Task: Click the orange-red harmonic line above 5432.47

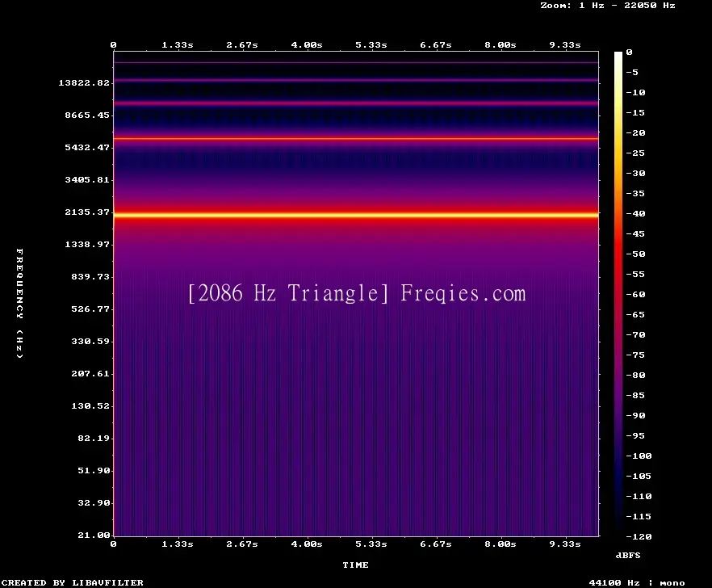Action: tap(356, 139)
